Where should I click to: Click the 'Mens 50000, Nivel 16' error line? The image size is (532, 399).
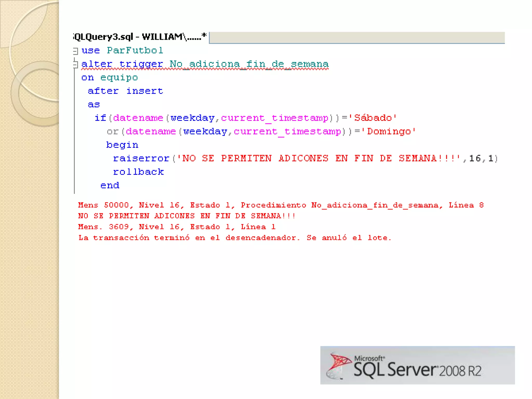coord(281,205)
